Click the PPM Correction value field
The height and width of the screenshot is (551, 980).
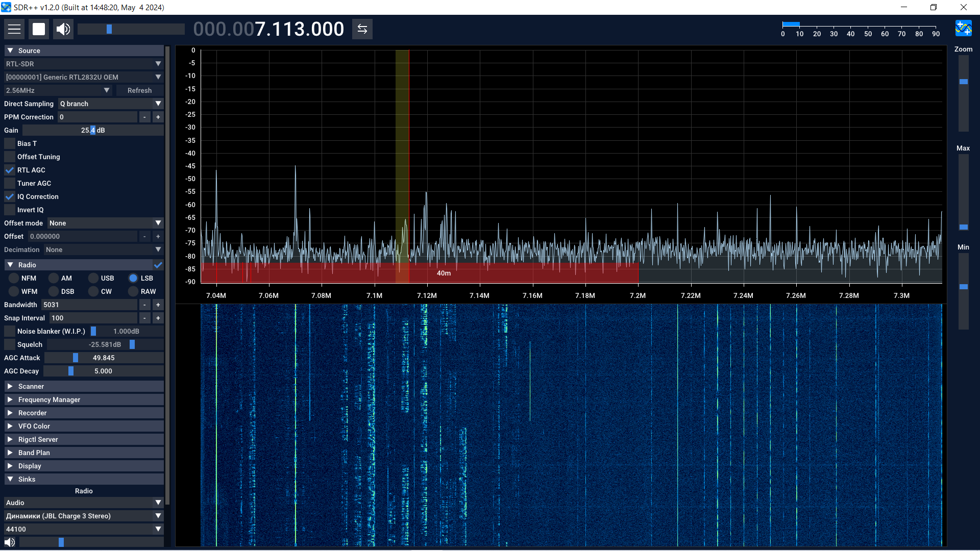click(x=97, y=117)
